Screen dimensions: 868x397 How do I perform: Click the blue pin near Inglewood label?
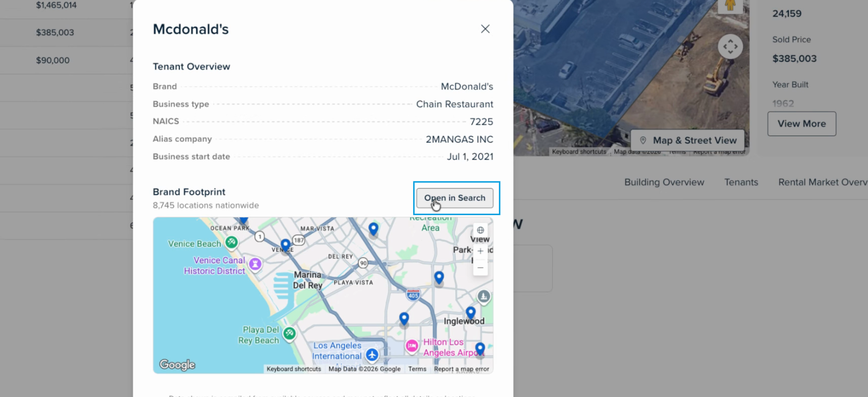[470, 313]
